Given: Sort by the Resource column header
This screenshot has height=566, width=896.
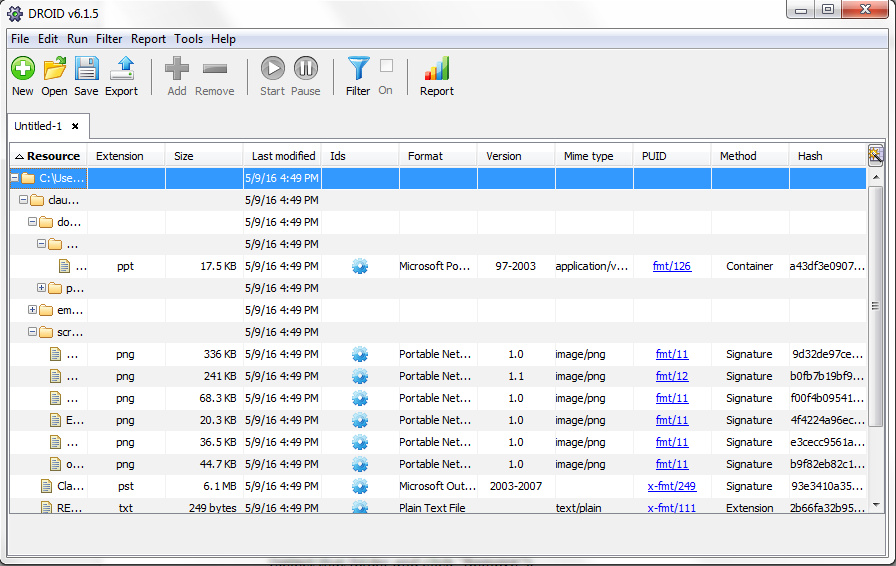Looking at the screenshot, I should 49,156.
